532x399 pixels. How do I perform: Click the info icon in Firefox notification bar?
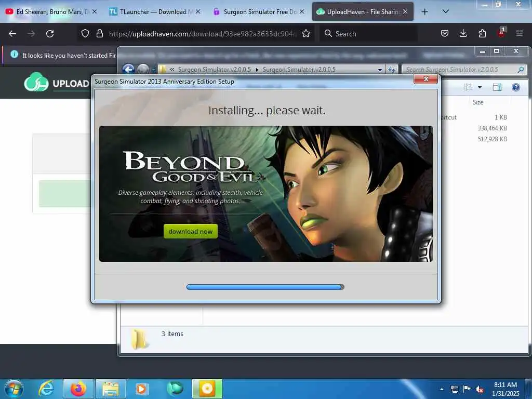tap(14, 54)
